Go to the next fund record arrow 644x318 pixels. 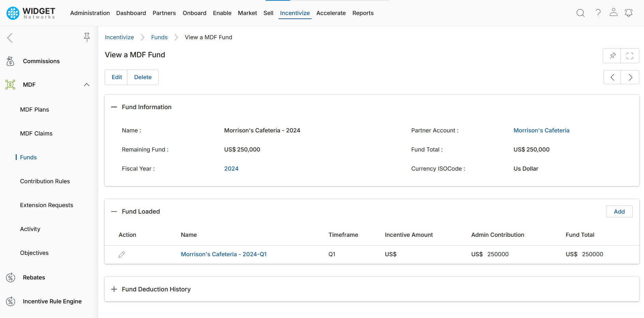tap(630, 77)
